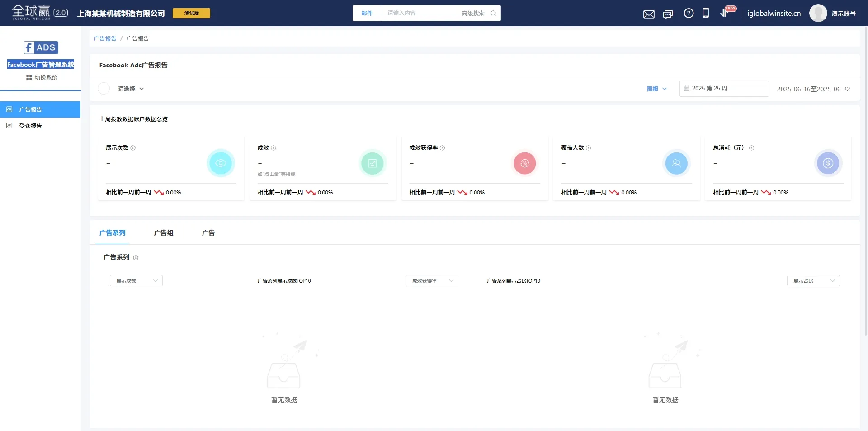Open the mail envelope icon in header
The width and height of the screenshot is (868, 431).
(x=649, y=14)
